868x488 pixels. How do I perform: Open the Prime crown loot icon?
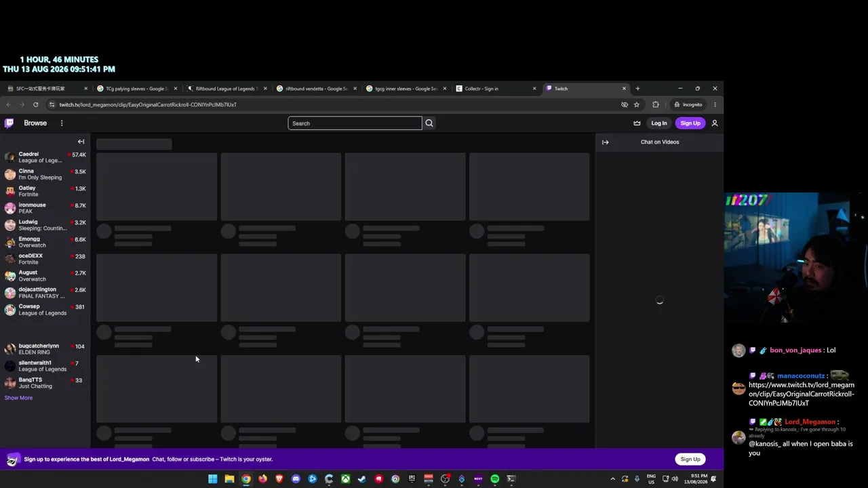[x=637, y=123]
